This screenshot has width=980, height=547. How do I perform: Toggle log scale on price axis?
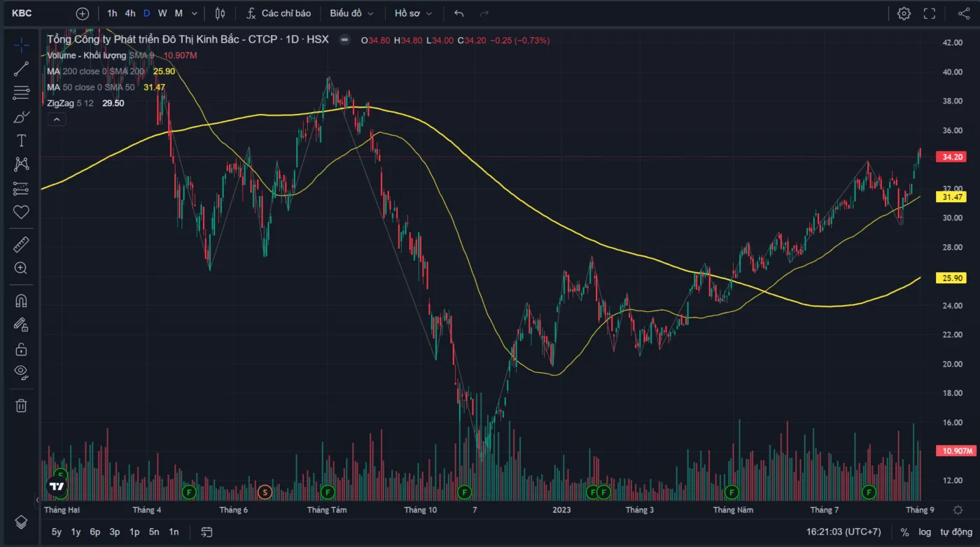coord(925,532)
